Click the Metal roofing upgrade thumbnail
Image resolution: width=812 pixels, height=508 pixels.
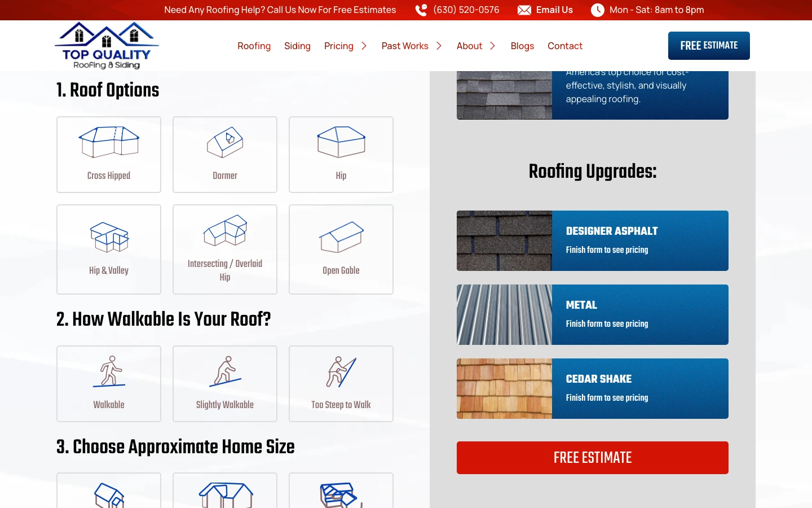point(504,314)
